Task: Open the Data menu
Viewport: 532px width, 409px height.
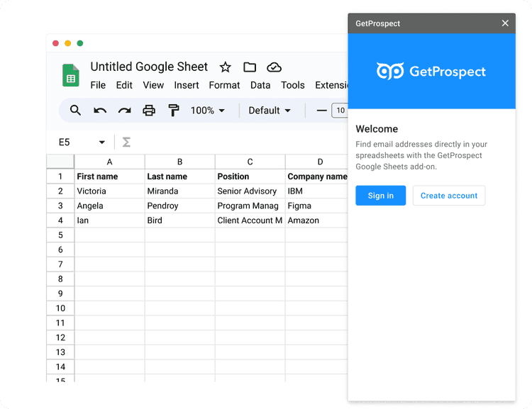Action: pyautogui.click(x=260, y=85)
